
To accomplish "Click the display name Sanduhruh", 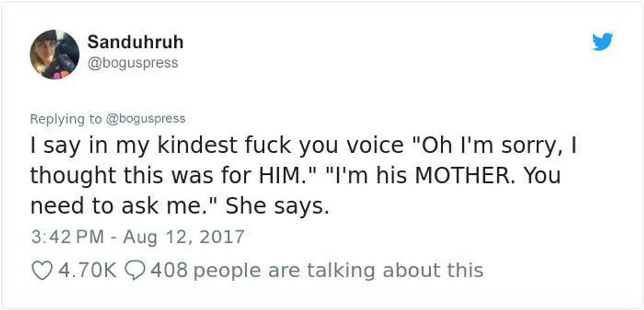I will pyautogui.click(x=135, y=42).
